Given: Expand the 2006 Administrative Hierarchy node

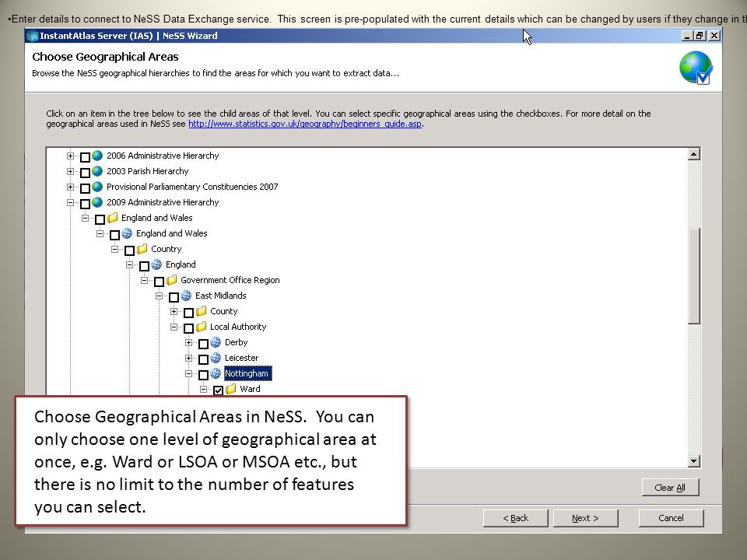Looking at the screenshot, I should tap(71, 156).
